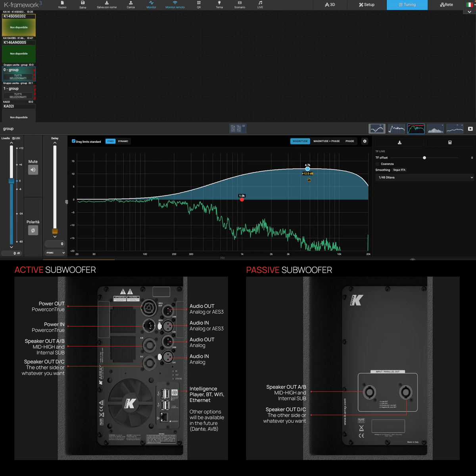Select MAGNITUDE + PHASE display
476x476 pixels.
click(x=326, y=141)
